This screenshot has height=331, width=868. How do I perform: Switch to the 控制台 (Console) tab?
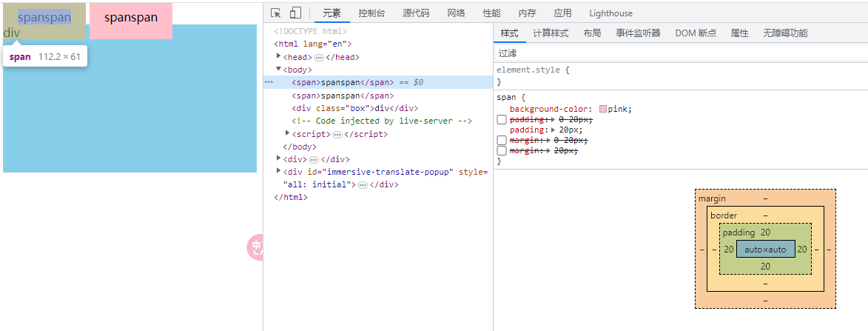click(371, 13)
